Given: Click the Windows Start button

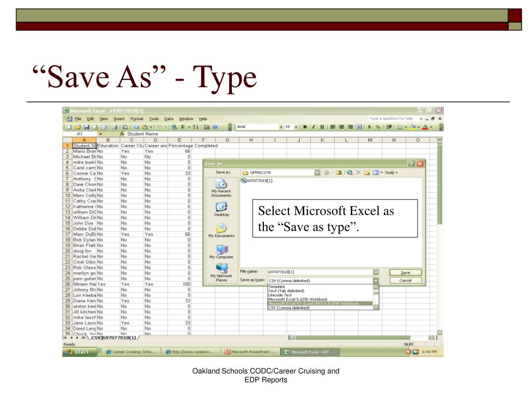Looking at the screenshot, I should tap(81, 352).
